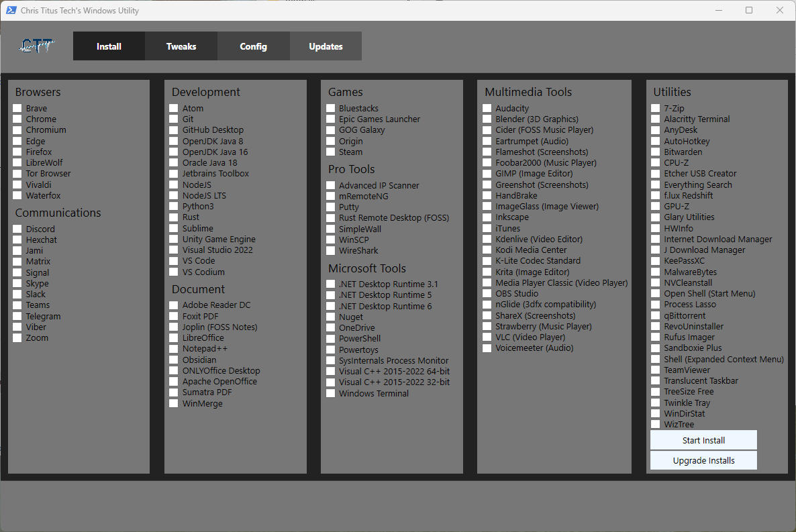Enable the WireShark checkbox
This screenshot has height=532, width=796.
[x=330, y=251]
